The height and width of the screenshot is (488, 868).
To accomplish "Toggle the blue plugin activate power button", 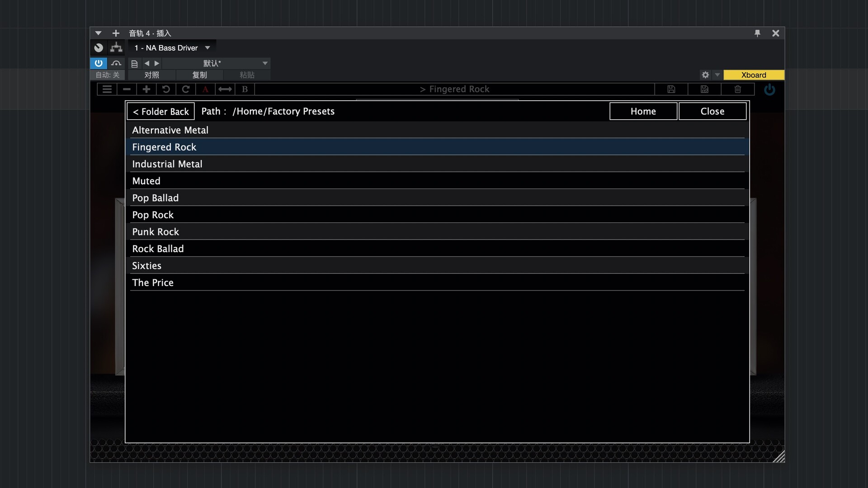I will [99, 63].
